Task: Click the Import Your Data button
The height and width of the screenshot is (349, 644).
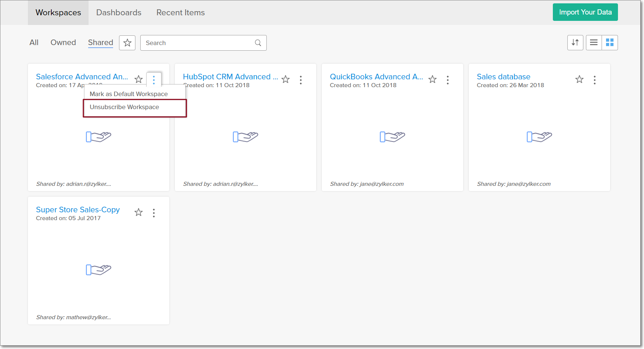Action: 585,12
